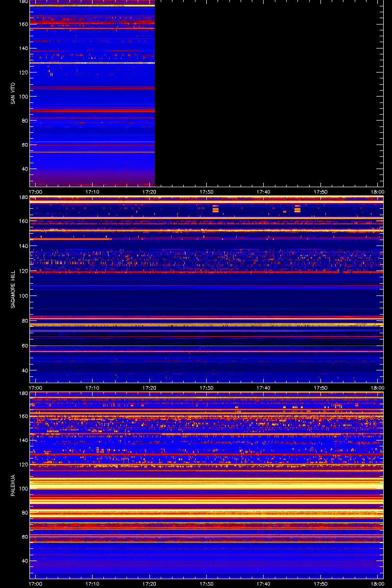Select the 80 tick on Sagamore Hill axis
Screen dimensions: 392x588
coord(24,321)
